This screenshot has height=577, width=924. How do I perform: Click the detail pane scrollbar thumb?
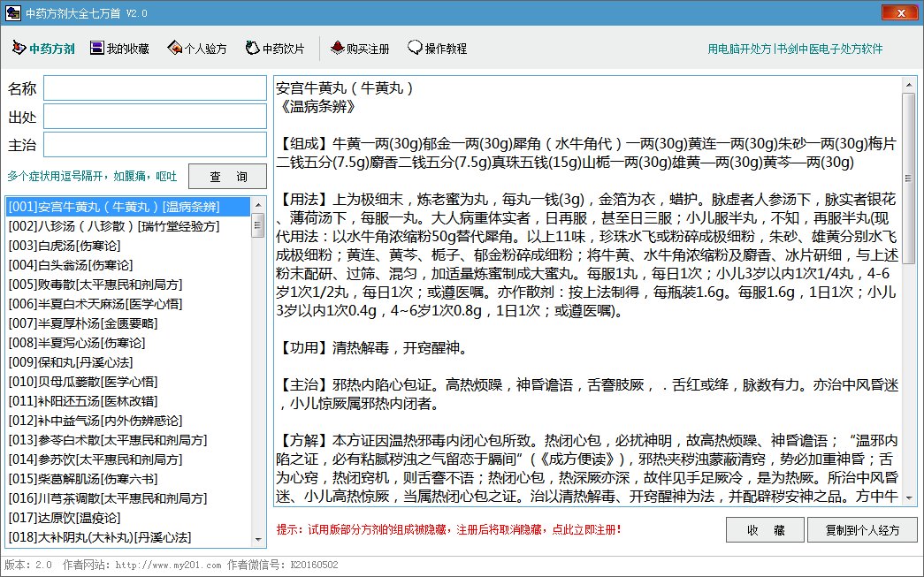909,178
